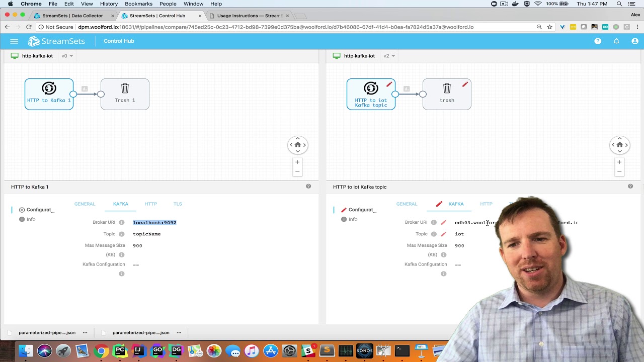Select the HTTP to Kafka 1 stage
The height and width of the screenshot is (362, 644).
click(49, 94)
